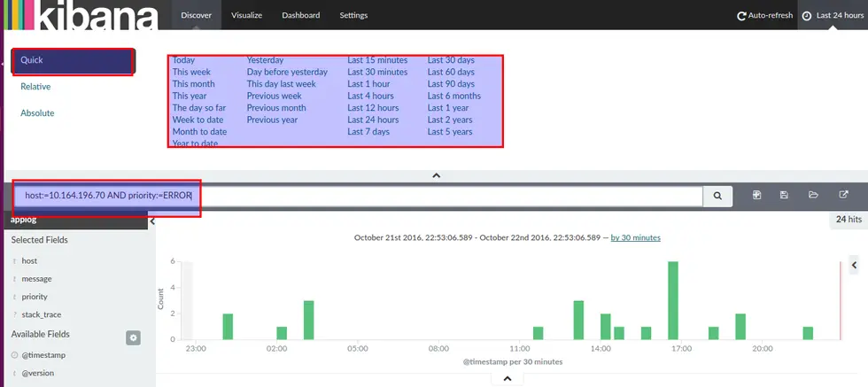This screenshot has width=868, height=387.
Task: Open the Discover tab
Action: click(x=196, y=15)
